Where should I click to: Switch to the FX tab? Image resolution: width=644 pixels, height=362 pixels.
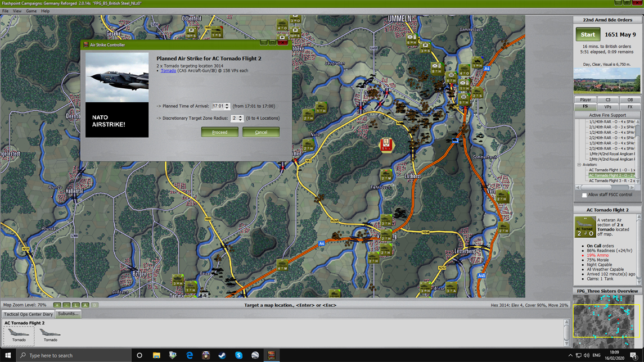(x=629, y=107)
